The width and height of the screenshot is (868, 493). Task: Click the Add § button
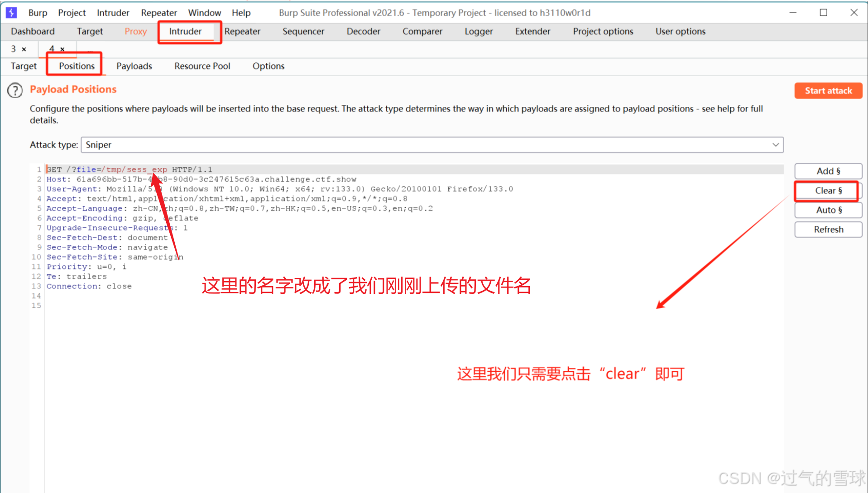(x=828, y=171)
